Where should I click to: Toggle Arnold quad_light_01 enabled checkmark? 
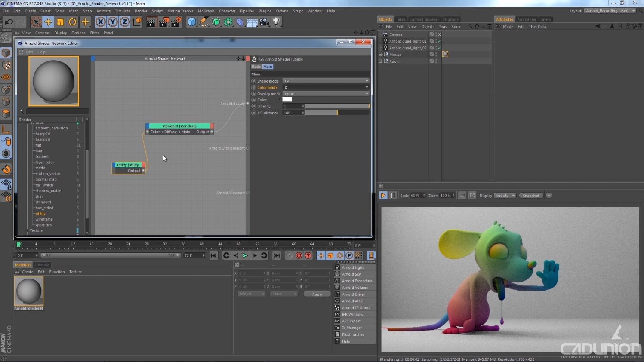coord(439,41)
